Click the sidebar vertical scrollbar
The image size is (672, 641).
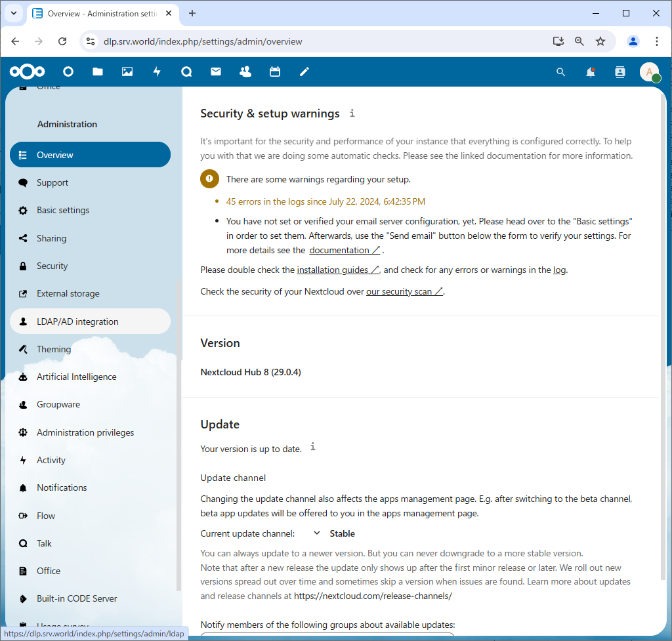[x=178, y=436]
